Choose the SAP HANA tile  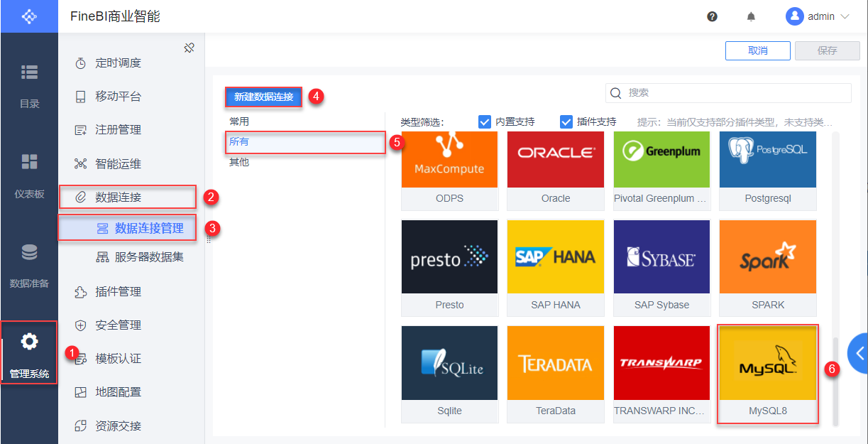556,268
